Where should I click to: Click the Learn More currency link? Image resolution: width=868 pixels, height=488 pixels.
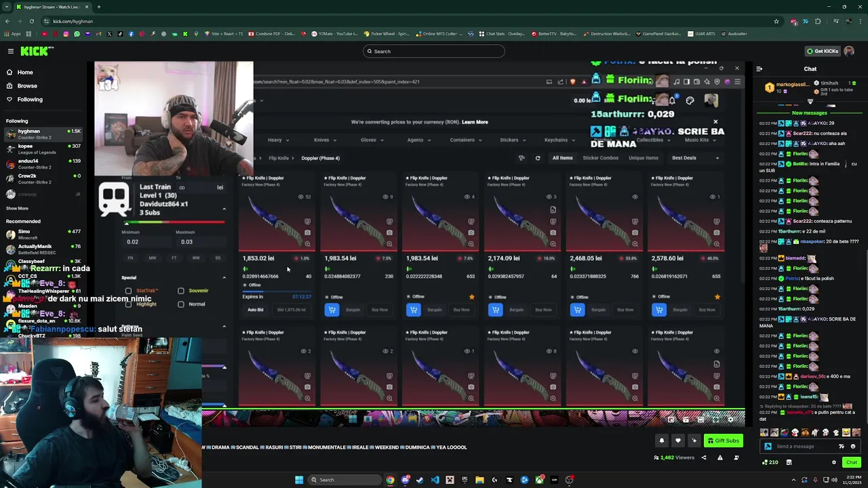(475, 122)
